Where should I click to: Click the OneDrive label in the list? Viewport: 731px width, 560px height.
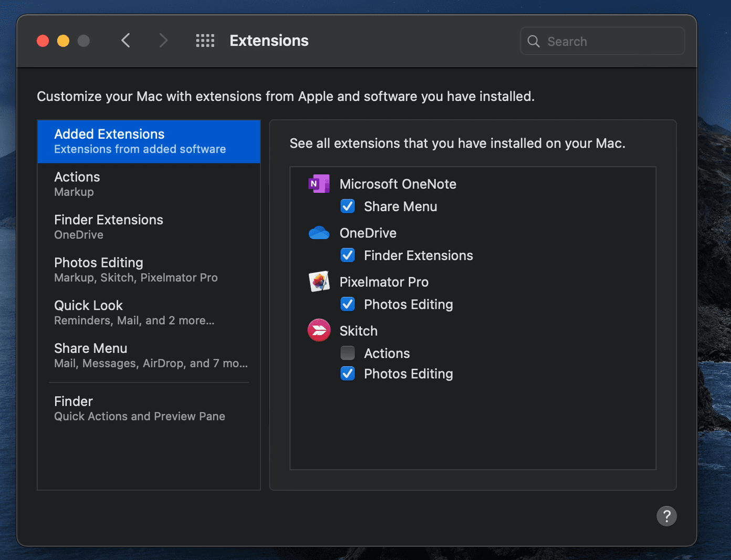[368, 233]
